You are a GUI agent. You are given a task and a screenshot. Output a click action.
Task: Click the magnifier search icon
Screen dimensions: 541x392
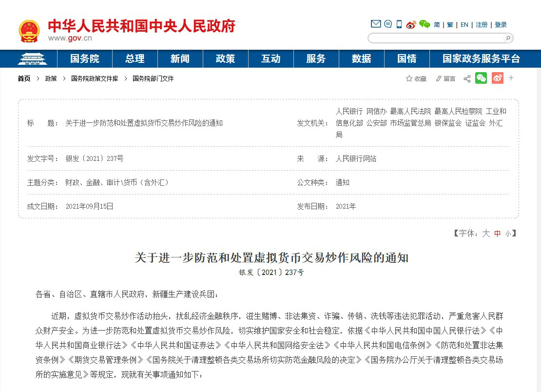click(x=507, y=38)
